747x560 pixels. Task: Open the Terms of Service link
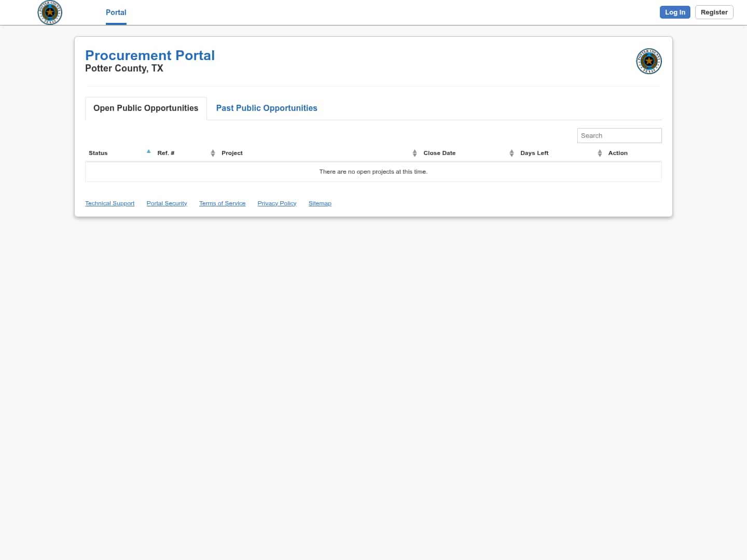click(223, 203)
